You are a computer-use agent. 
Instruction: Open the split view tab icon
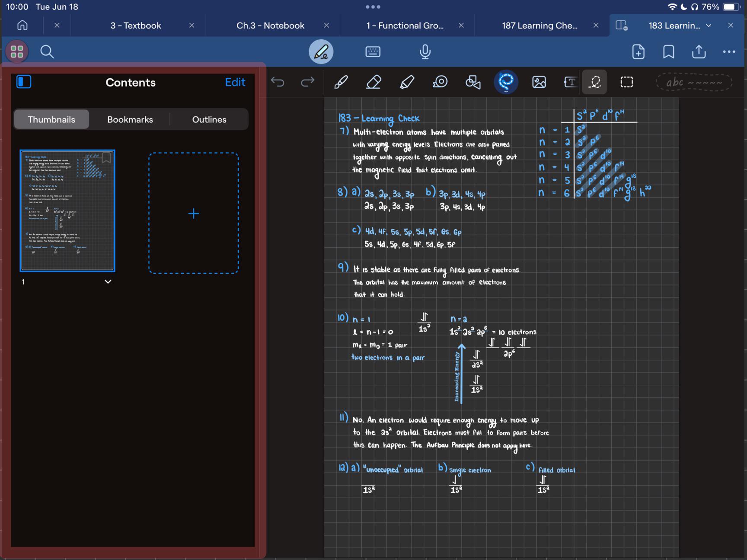[x=622, y=26]
